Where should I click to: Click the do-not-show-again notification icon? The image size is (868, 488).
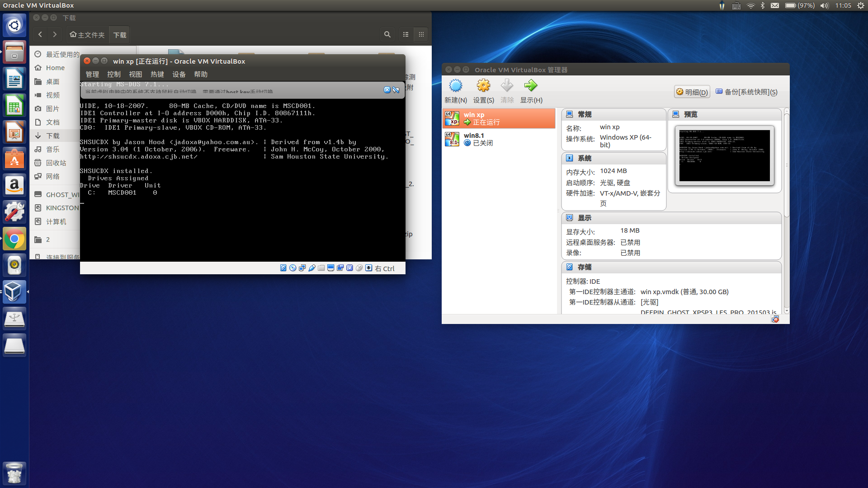[x=396, y=89]
